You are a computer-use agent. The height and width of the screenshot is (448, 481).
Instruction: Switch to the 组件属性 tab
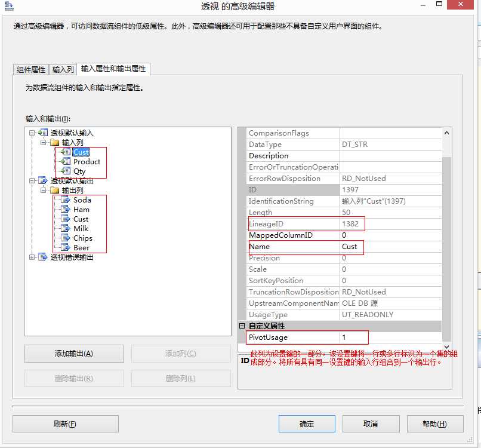click(30, 69)
